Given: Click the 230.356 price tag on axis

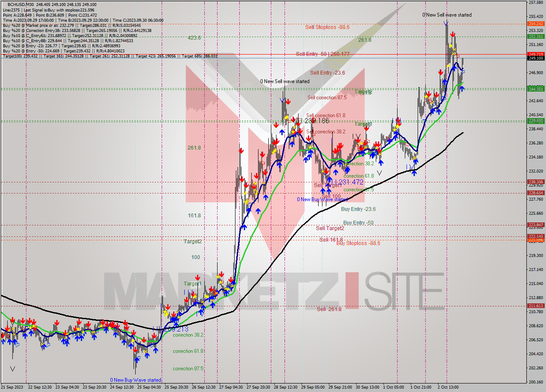Looking at the screenshot, I should point(536,182).
